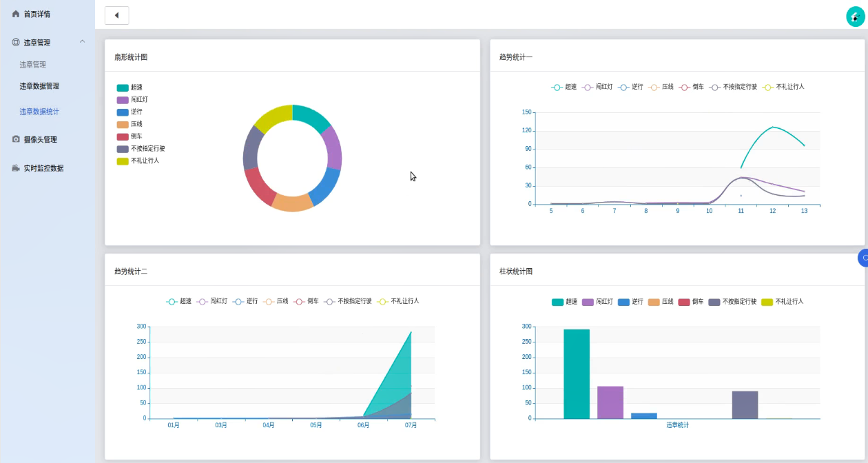The width and height of the screenshot is (868, 463).
Task: Open the 违章管理 submenu entry
Action: point(33,65)
